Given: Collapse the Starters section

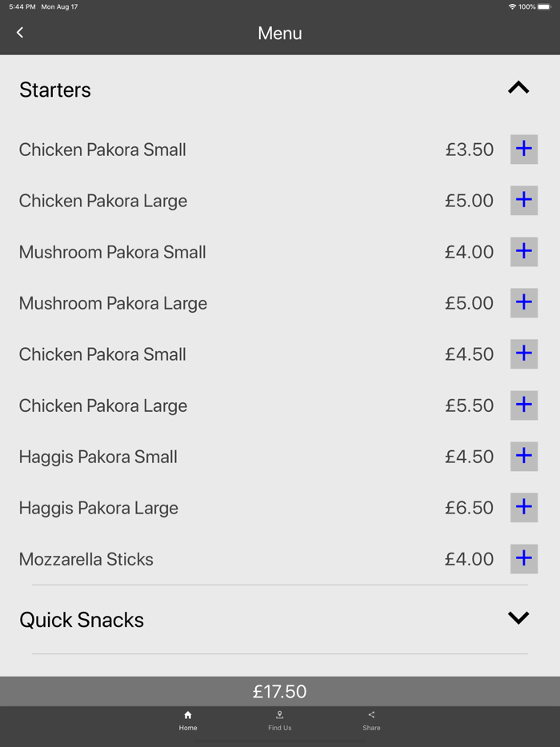Looking at the screenshot, I should pyautogui.click(x=518, y=88).
